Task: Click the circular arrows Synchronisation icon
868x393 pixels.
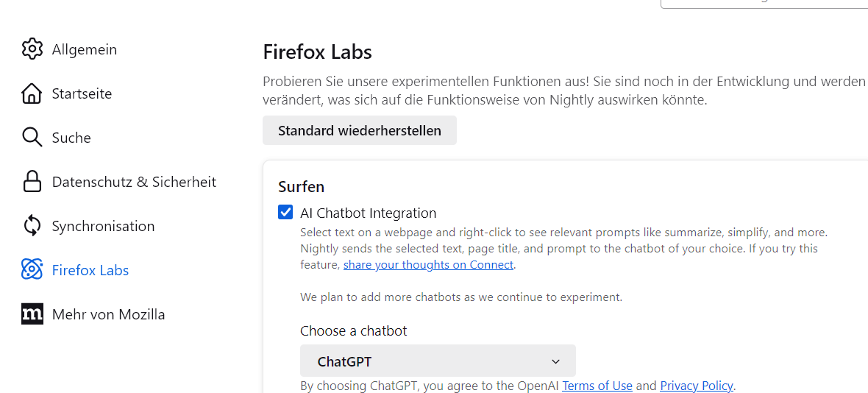Action: 32,226
